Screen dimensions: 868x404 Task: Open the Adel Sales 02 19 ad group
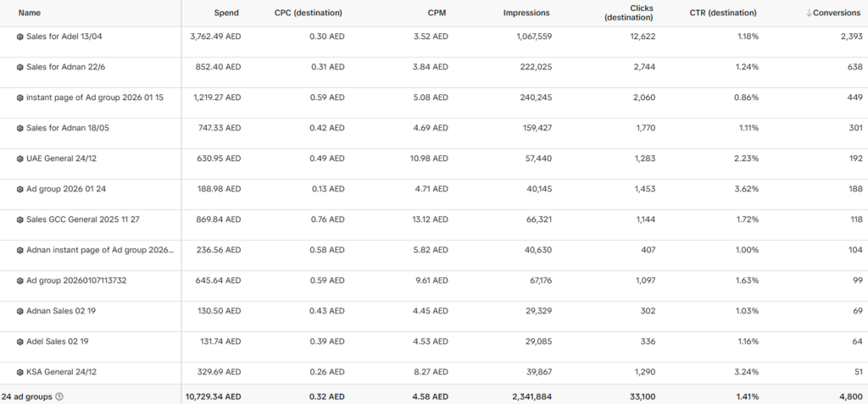point(57,341)
